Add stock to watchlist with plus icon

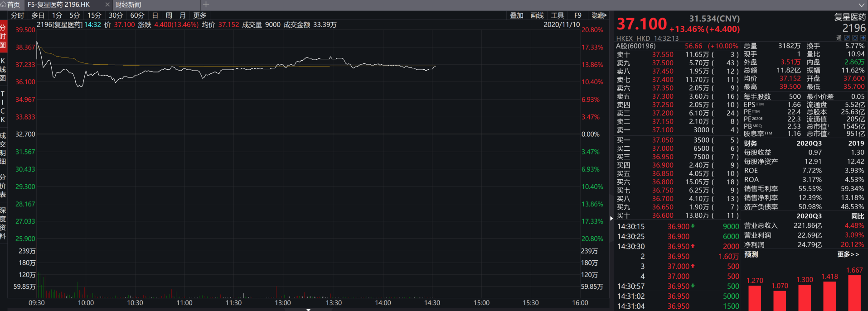(863, 38)
